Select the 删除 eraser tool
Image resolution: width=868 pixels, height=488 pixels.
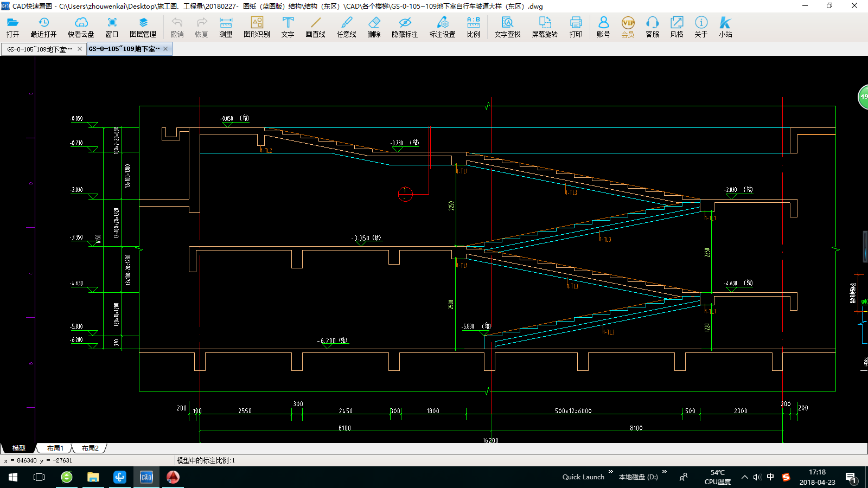[374, 27]
